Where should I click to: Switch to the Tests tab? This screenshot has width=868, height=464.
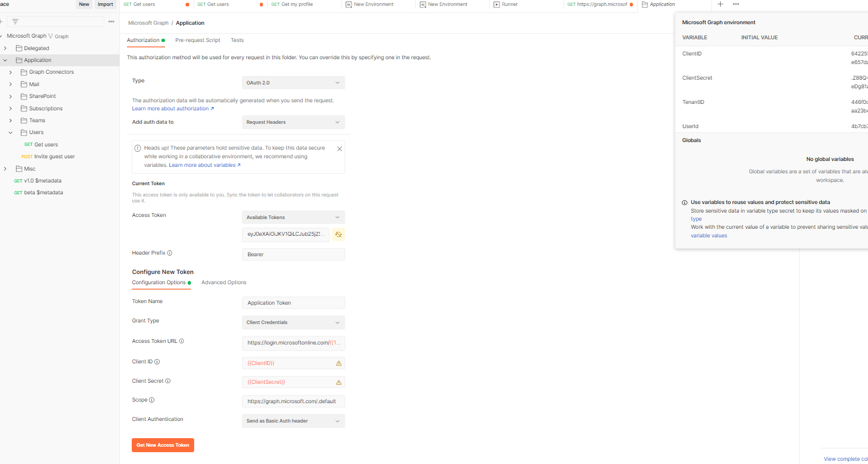[237, 40]
